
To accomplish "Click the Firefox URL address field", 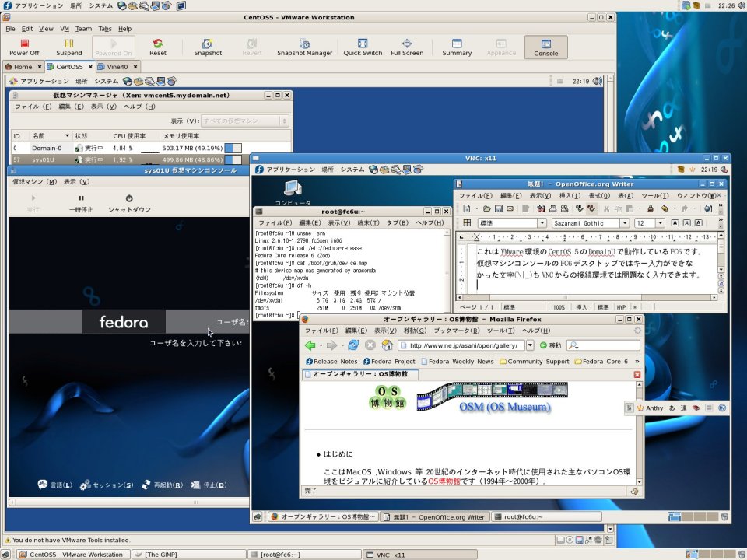I will tap(461, 345).
